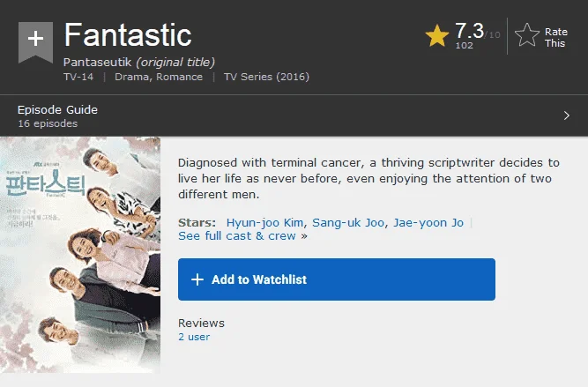The image size is (588, 387).
Task: Click the watchlist ribbon bookmark icon
Action: pyautogui.click(x=35, y=42)
